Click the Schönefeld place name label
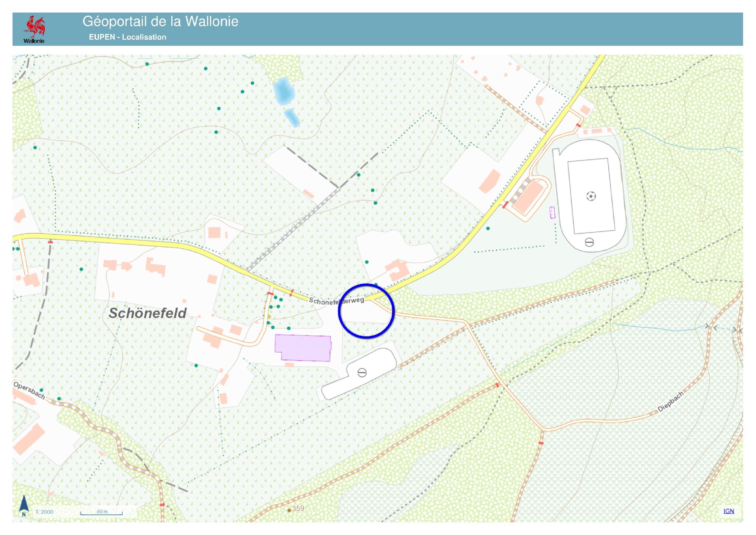This screenshot has height=535, width=756. [x=148, y=313]
